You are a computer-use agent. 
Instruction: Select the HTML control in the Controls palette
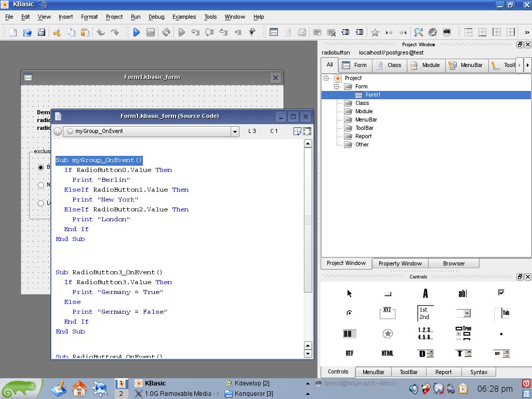(387, 353)
